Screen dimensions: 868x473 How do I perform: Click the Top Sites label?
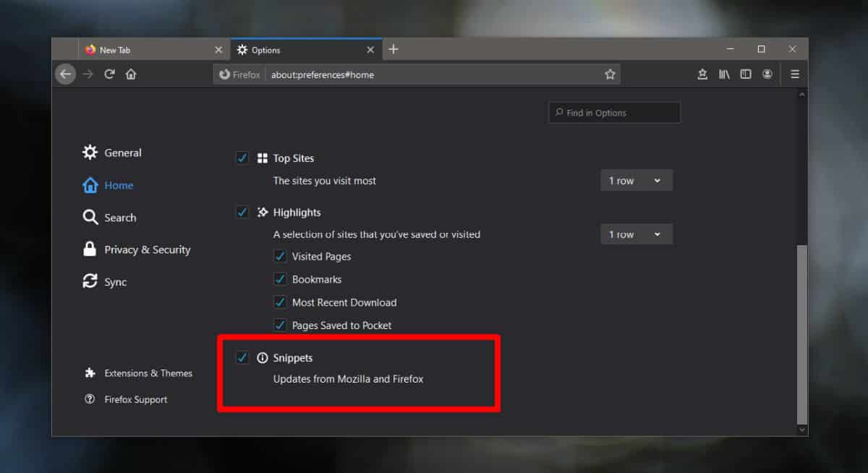pos(294,158)
